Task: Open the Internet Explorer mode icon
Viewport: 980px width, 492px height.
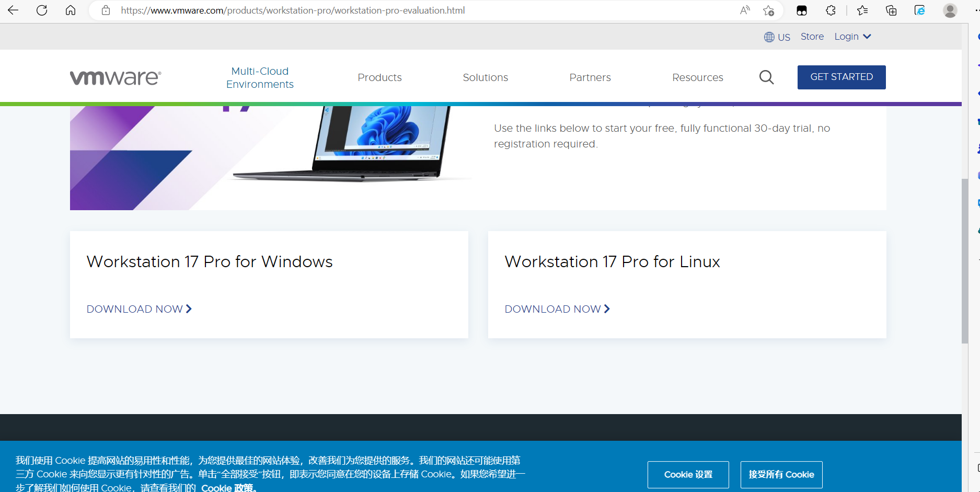Action: 920,10
